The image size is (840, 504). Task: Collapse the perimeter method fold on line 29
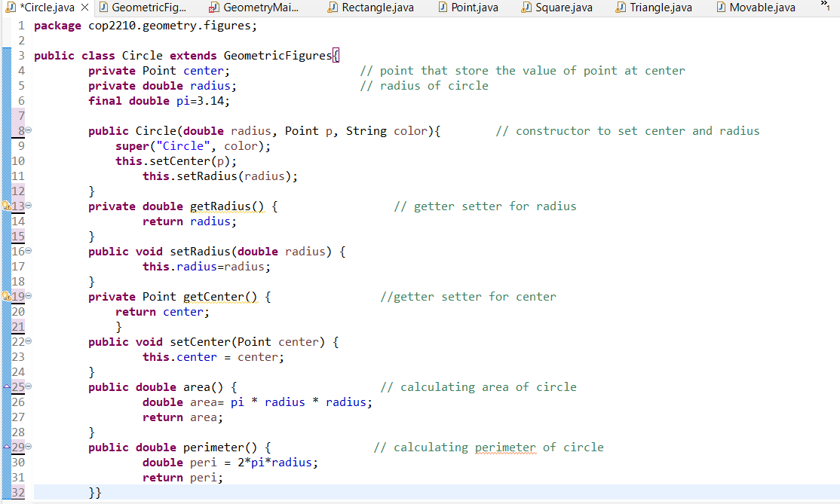click(x=29, y=447)
